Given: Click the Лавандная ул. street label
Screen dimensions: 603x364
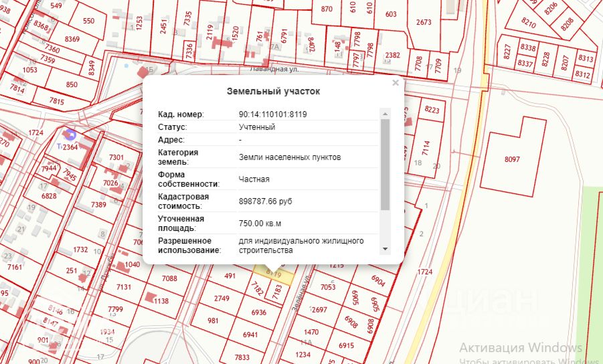Looking at the screenshot, I should click(x=274, y=69).
